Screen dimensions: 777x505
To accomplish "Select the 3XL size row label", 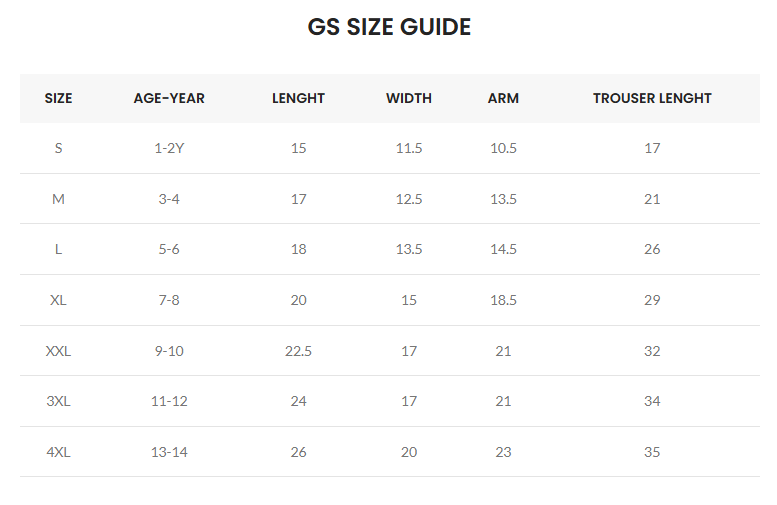I will (59, 401).
